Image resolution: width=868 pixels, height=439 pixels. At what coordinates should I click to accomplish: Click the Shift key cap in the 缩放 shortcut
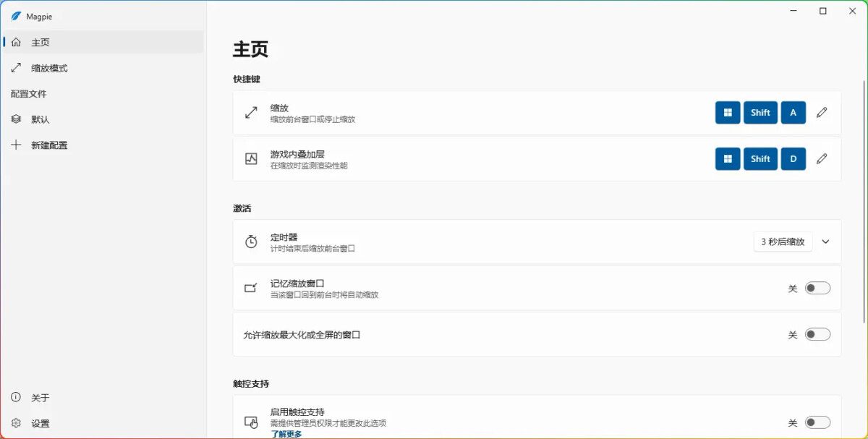pos(760,112)
